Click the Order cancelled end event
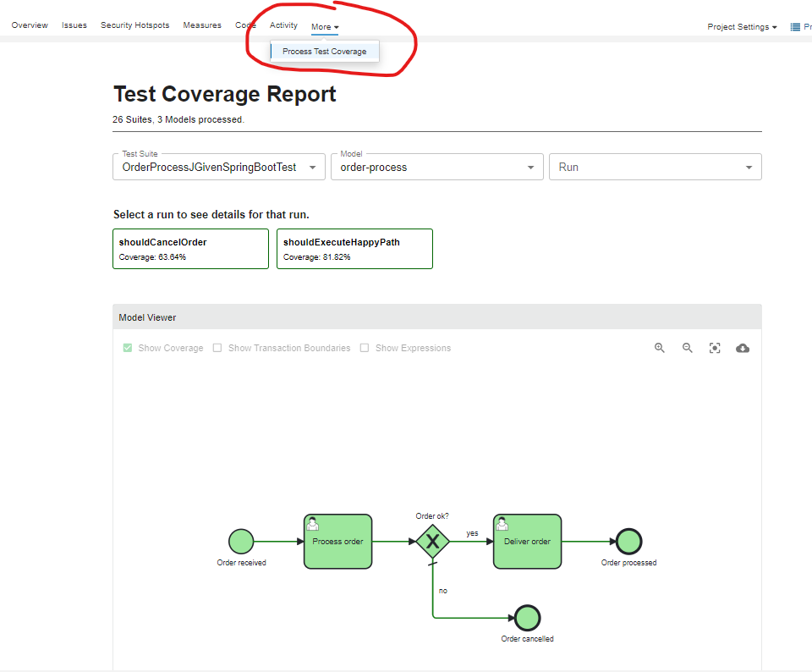The width and height of the screenshot is (812, 672). pos(527,618)
